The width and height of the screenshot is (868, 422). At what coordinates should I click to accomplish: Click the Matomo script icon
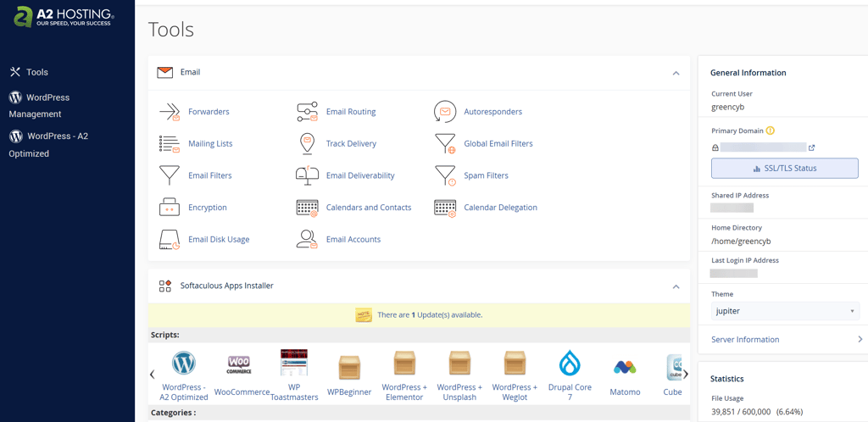coord(625,367)
